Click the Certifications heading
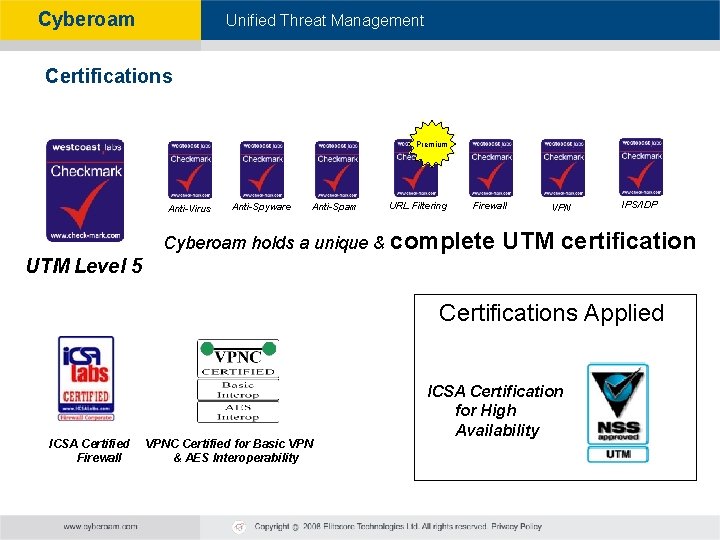Image resolution: width=720 pixels, height=540 pixels. coord(109,76)
